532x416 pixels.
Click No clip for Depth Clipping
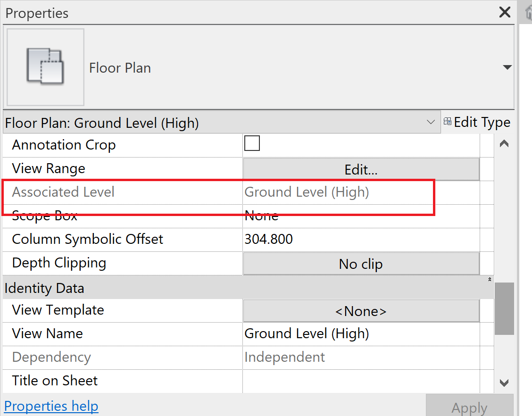(x=361, y=263)
